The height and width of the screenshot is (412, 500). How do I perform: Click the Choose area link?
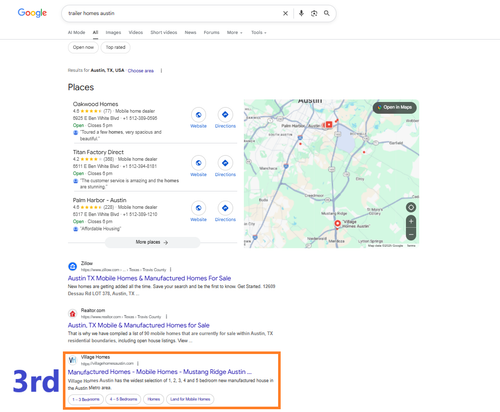point(141,71)
